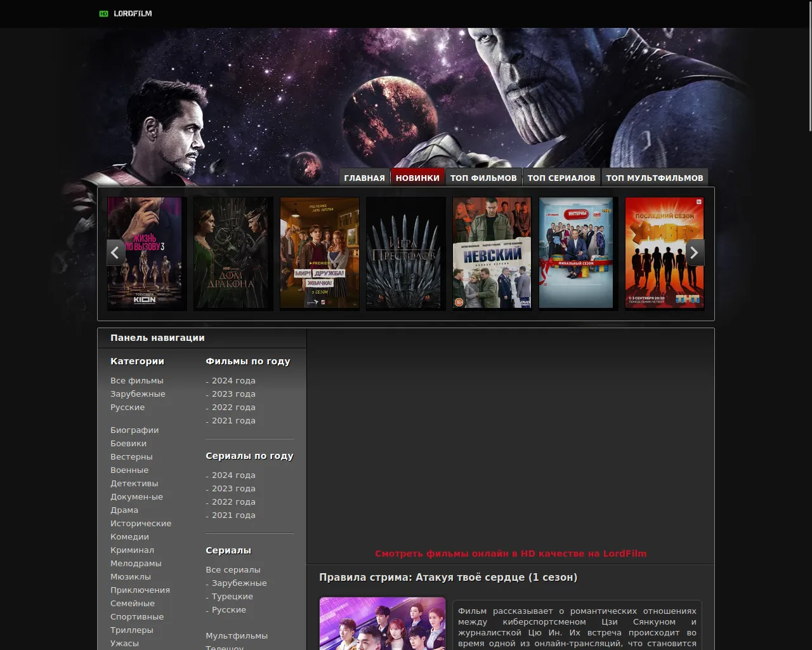Image resolution: width=812 pixels, height=650 pixels.
Task: Open the Универ last season poster
Action: point(664,253)
